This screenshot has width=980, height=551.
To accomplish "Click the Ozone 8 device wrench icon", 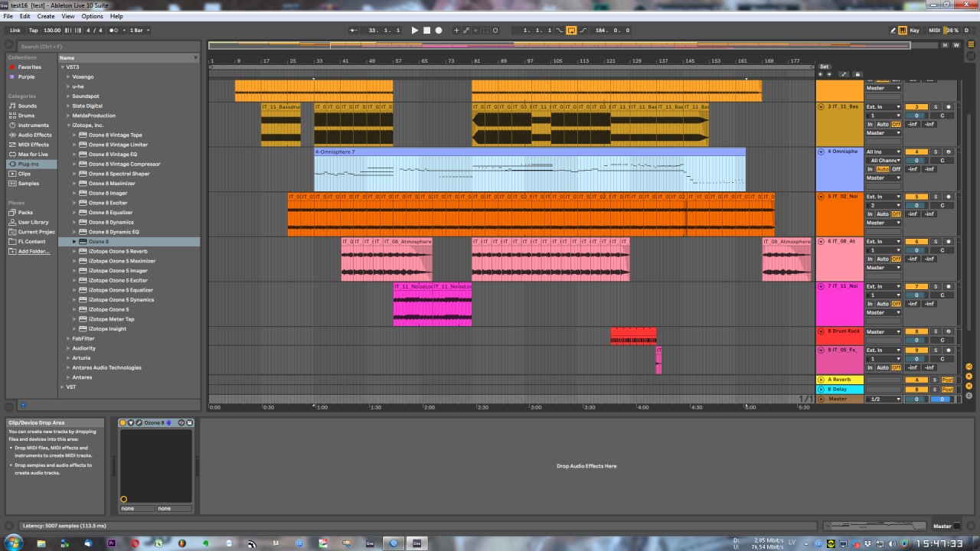I will tap(139, 423).
